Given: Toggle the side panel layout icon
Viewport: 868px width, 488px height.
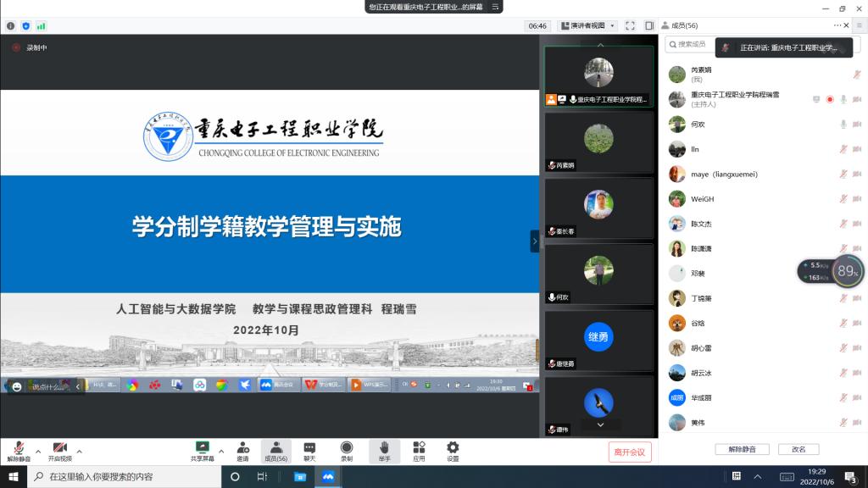Looking at the screenshot, I should tap(649, 25).
